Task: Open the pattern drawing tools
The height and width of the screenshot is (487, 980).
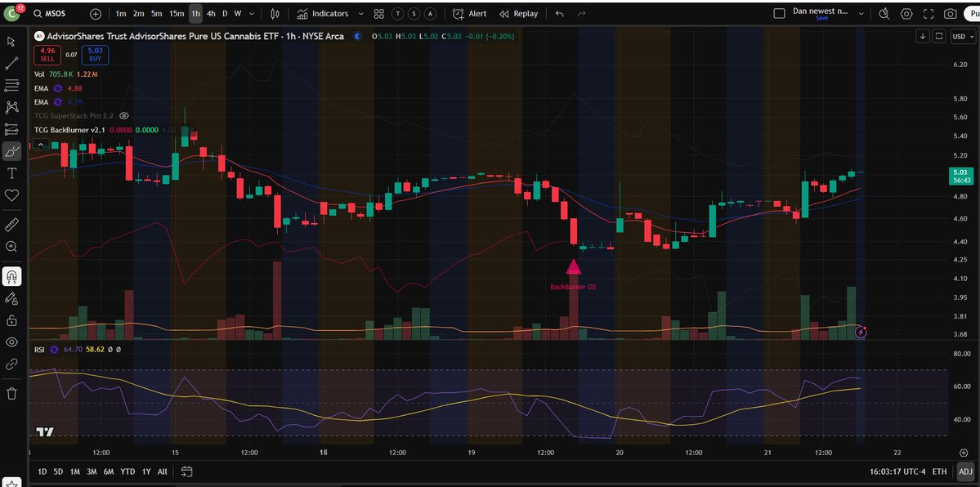Action: [11, 107]
